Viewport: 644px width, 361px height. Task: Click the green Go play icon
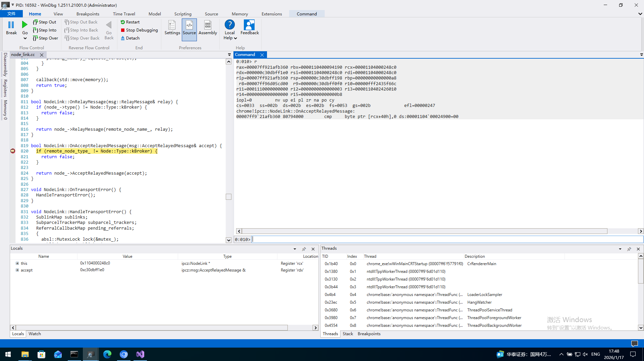click(25, 24)
